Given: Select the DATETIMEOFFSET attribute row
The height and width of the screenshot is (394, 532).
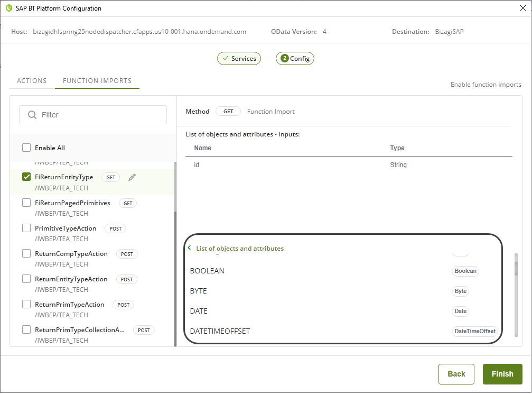Looking at the screenshot, I should [220, 331].
